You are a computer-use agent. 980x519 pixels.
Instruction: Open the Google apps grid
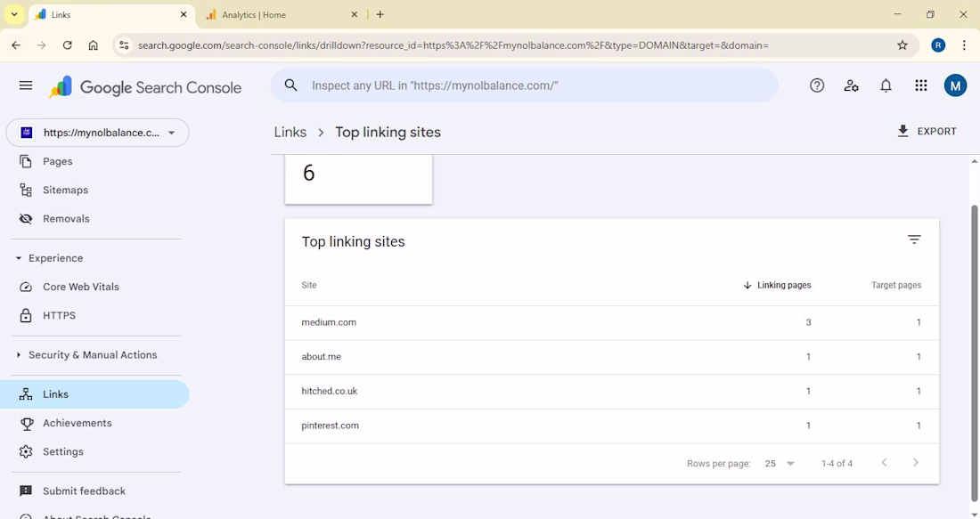[x=921, y=85]
